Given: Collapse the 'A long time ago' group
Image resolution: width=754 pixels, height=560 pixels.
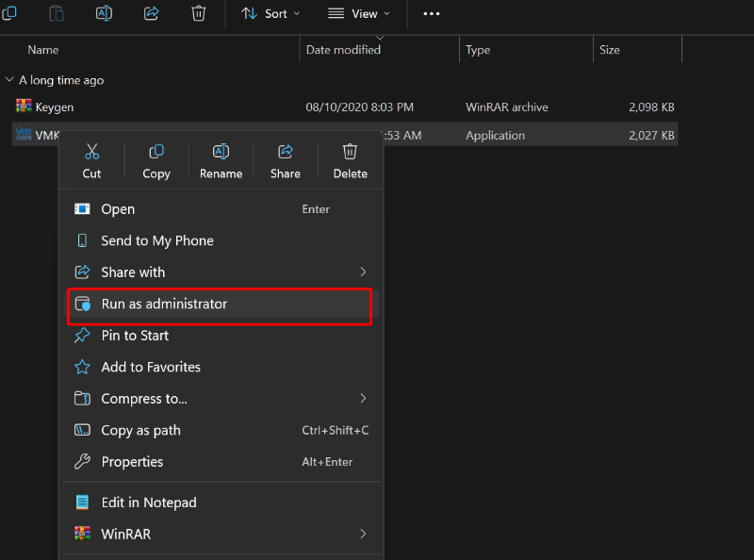Looking at the screenshot, I should [x=9, y=80].
